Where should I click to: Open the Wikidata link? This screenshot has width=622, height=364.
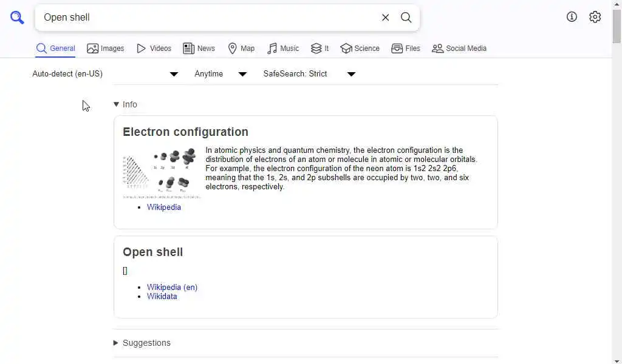pyautogui.click(x=162, y=297)
